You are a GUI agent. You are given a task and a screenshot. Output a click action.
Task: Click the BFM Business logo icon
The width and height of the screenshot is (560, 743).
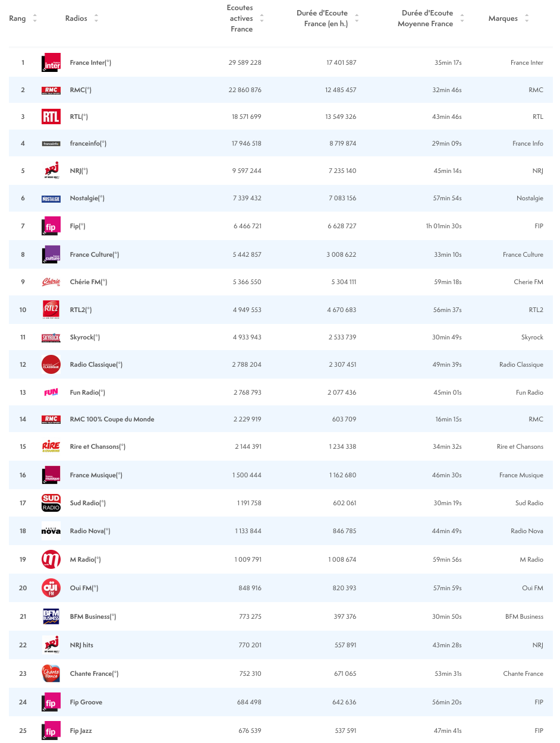[x=51, y=616]
